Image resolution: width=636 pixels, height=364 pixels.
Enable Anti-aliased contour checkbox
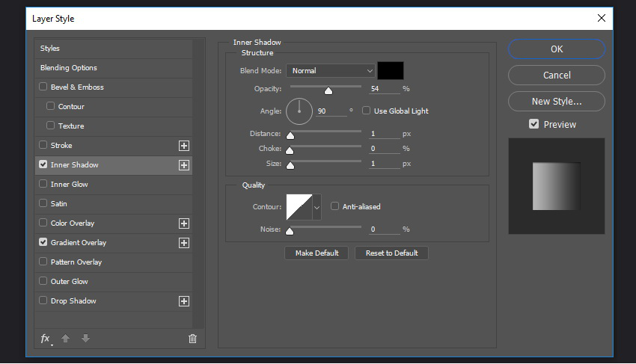pyautogui.click(x=334, y=206)
